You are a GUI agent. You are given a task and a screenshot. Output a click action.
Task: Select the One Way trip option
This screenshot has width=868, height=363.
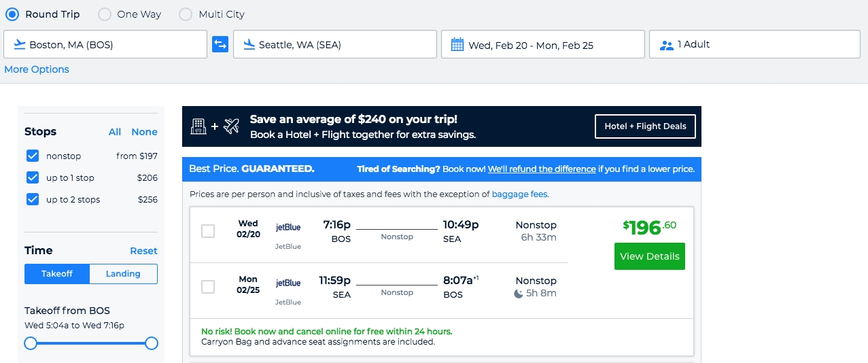[x=105, y=14]
